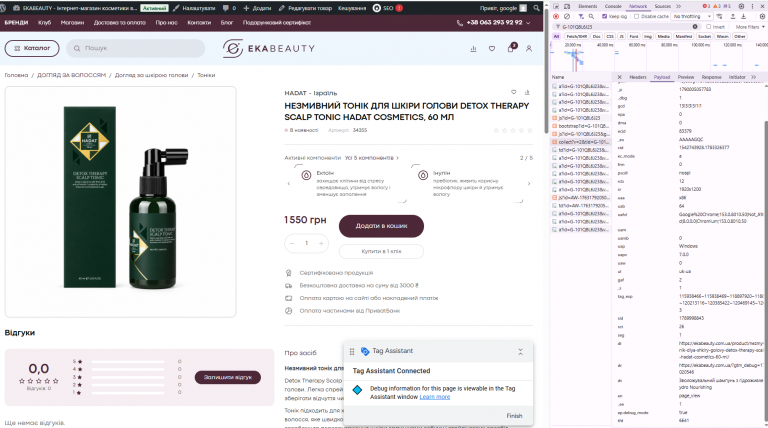Add the product to favorites with the small heart
The image size is (768, 428).
tap(513, 92)
